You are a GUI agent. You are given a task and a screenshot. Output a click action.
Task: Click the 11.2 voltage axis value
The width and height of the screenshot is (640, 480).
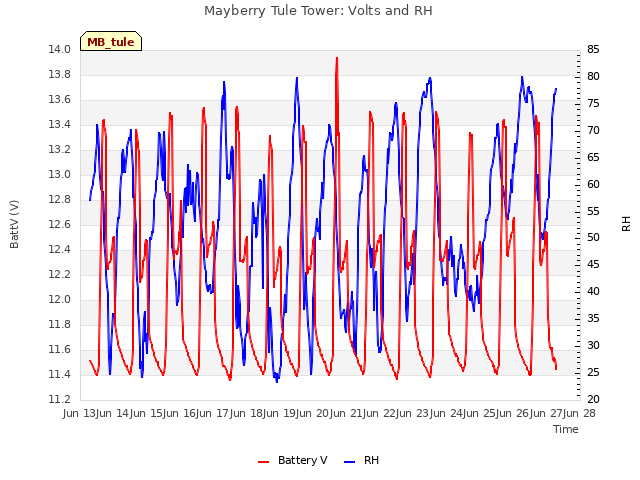60,399
